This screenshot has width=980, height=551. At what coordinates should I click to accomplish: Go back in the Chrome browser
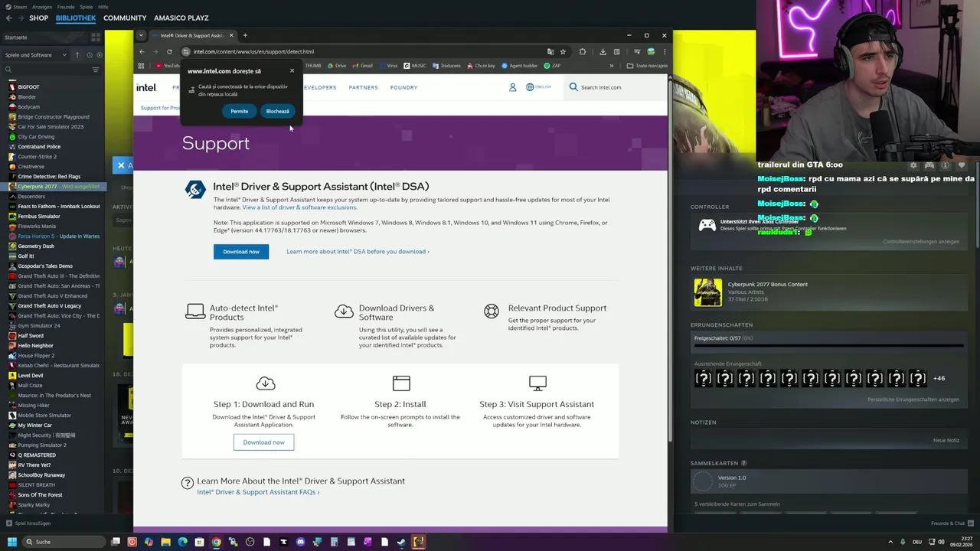[142, 51]
